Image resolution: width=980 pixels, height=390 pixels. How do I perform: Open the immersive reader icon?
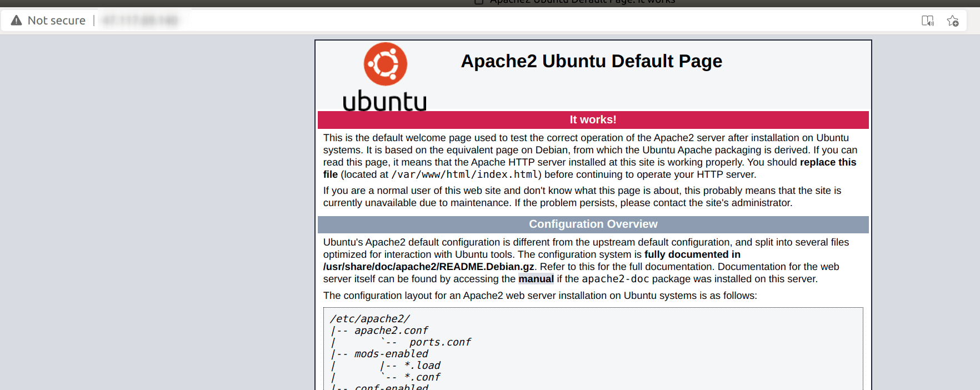928,21
